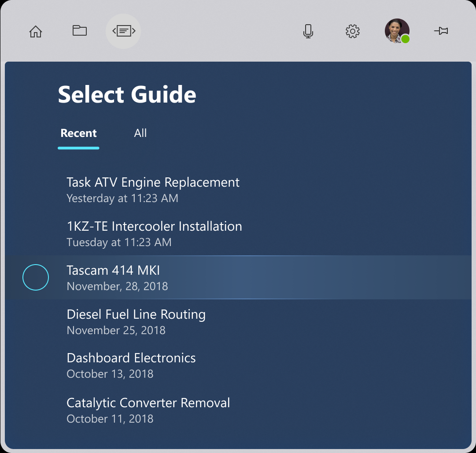This screenshot has height=453, width=476.
Task: Select the Diesel Fuel Line Routing guide
Action: pos(136,314)
